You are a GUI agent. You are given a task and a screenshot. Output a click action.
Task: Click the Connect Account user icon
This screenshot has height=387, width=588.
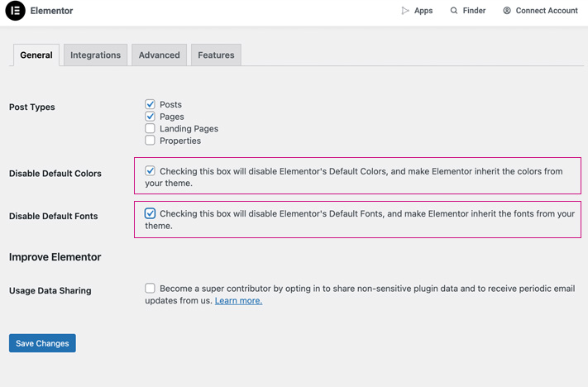tap(507, 11)
